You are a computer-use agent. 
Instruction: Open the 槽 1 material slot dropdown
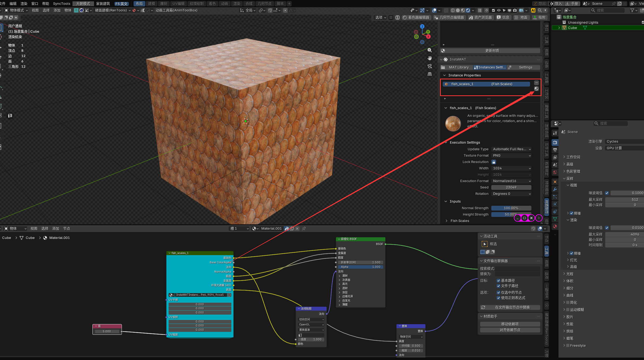[239, 229]
